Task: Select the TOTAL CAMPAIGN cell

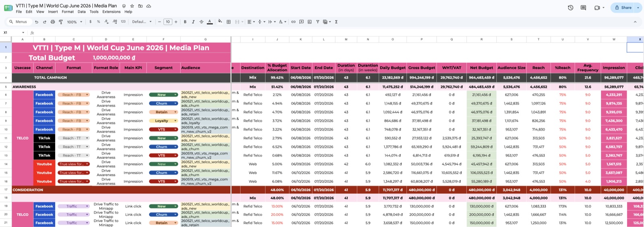Action: pyautogui.click(x=50, y=78)
